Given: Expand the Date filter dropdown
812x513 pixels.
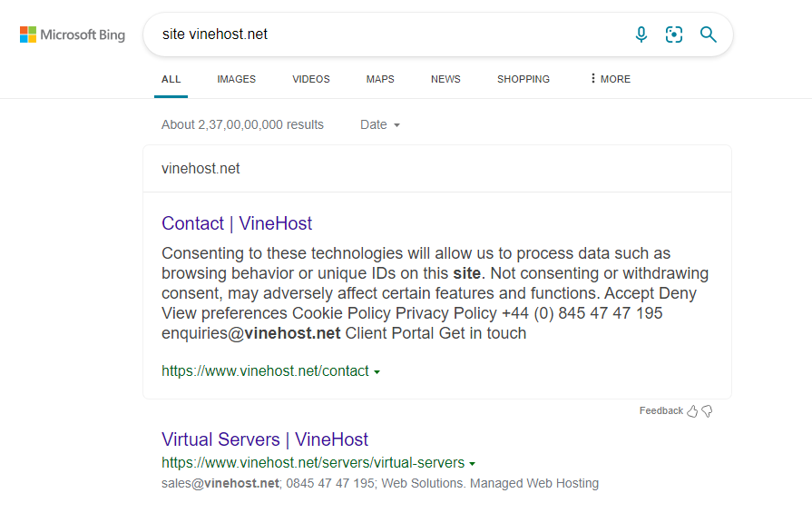Looking at the screenshot, I should 380,124.
